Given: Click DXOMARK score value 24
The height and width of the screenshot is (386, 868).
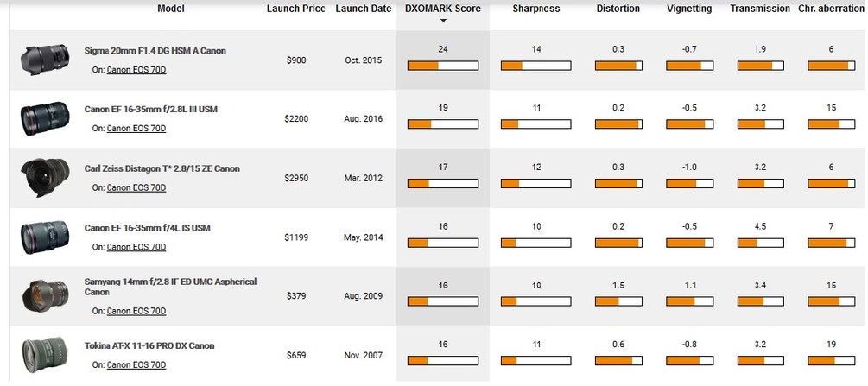Looking at the screenshot, I should pos(443,49).
